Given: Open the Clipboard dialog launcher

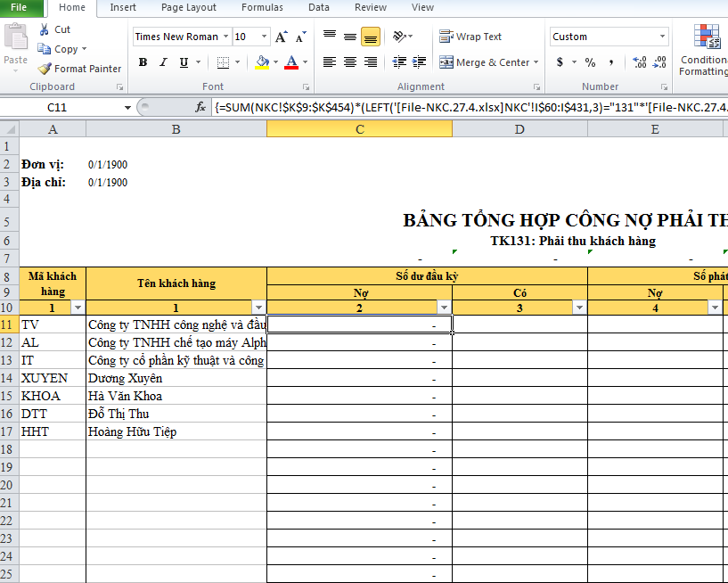Looking at the screenshot, I should point(119,86).
